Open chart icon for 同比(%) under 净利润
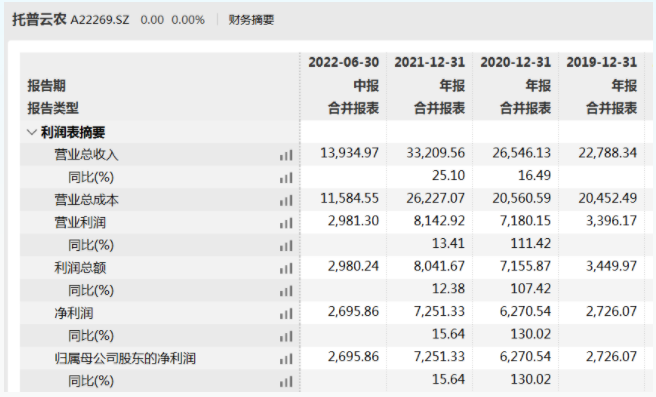 click(286, 336)
